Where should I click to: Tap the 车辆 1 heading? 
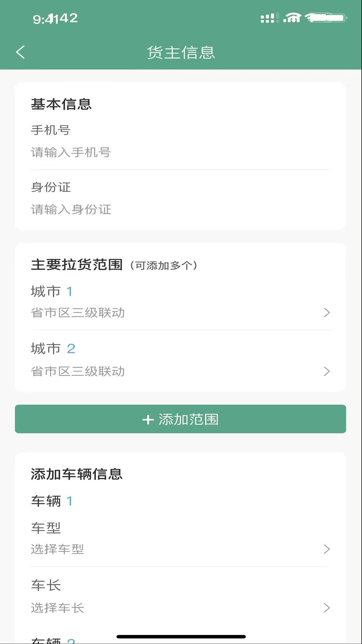(x=52, y=501)
